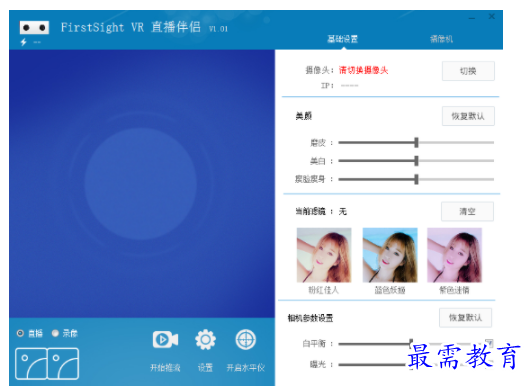This screenshot has height=388, width=529.
Task: Click the IP address value field
Action: (x=350, y=86)
